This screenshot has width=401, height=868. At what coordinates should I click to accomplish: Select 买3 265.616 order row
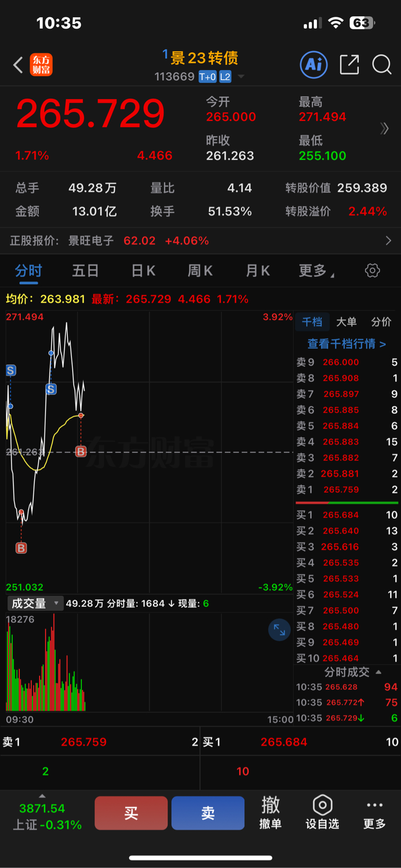pyautogui.click(x=347, y=547)
